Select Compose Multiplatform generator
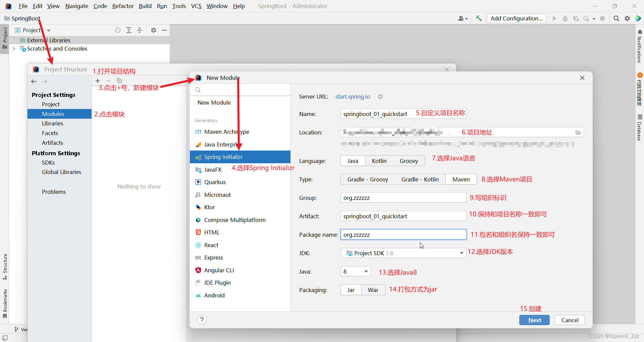Image resolution: width=644 pixels, height=342 pixels. [240, 220]
